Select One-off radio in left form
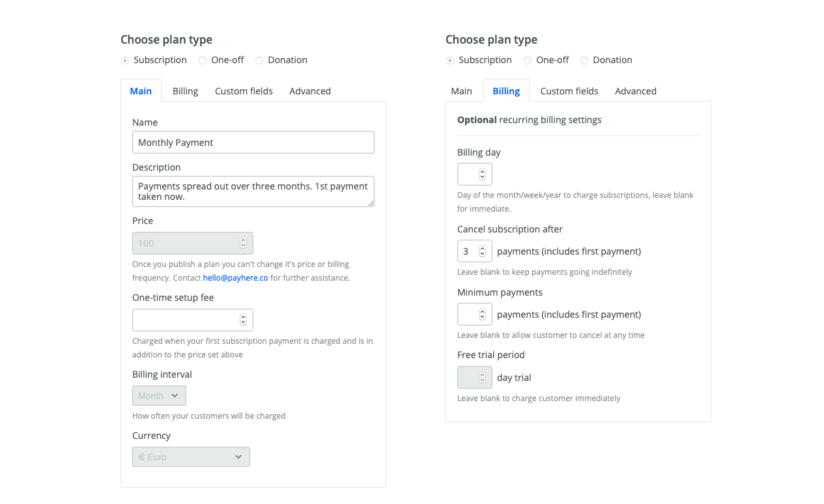The width and height of the screenshot is (824, 504). pyautogui.click(x=203, y=61)
